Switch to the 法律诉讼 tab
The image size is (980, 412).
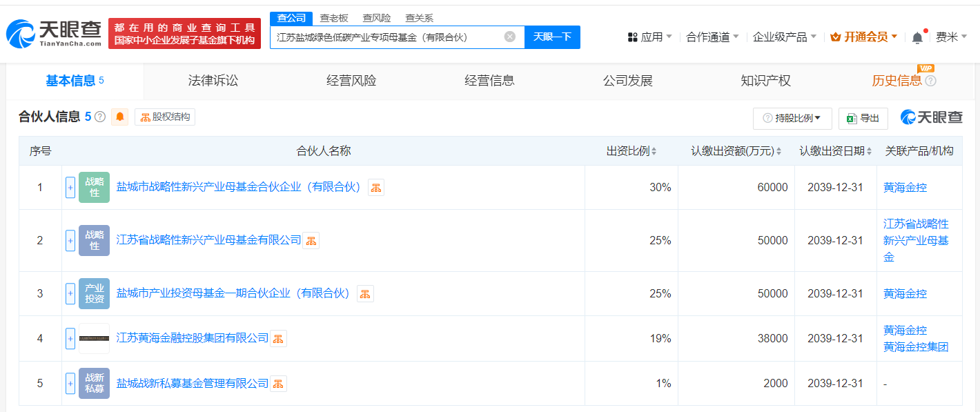pos(213,81)
